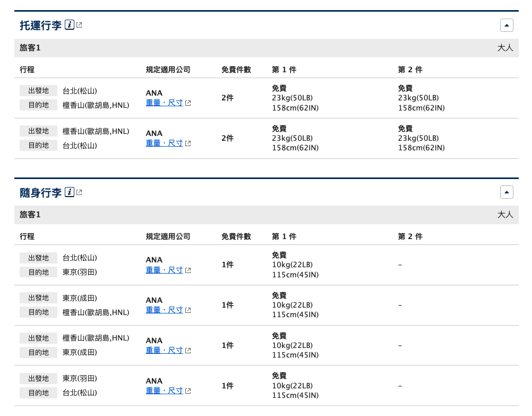Click 免費件數 column header in 隨身行李 table
Image resolution: width=532 pixels, height=416 pixels.
coord(236,236)
